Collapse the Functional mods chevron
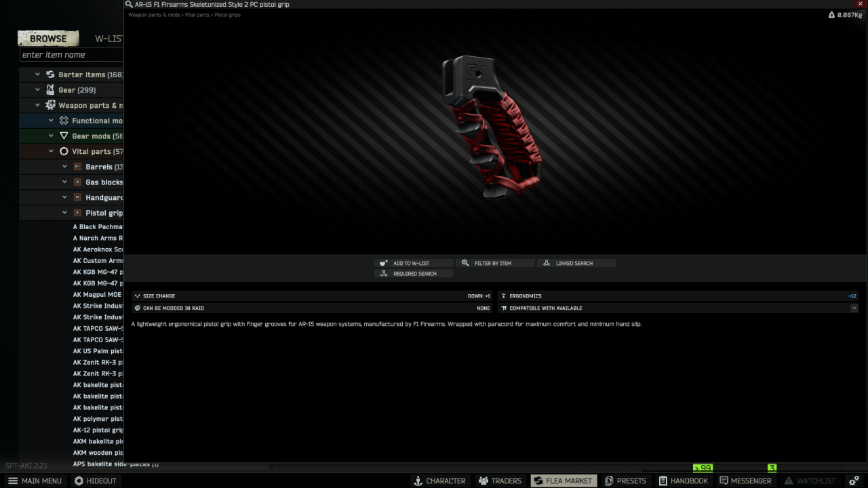Screen dimensions: 868x488 [51, 121]
